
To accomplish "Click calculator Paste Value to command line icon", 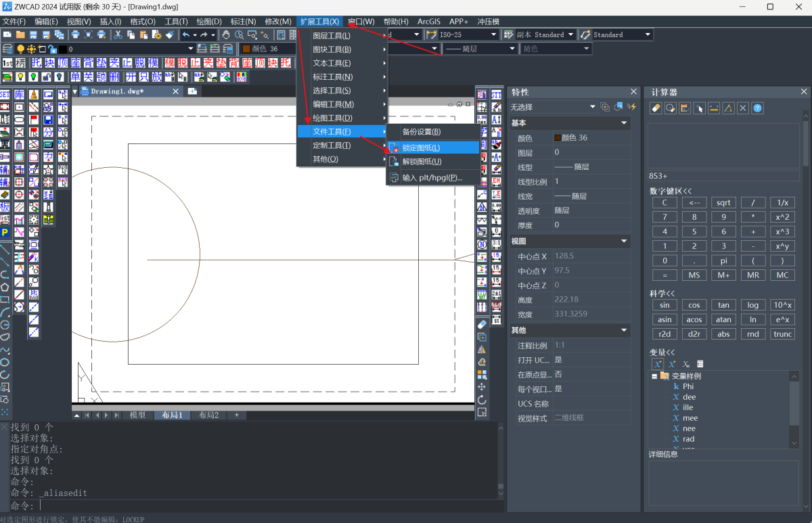I will coord(685,108).
